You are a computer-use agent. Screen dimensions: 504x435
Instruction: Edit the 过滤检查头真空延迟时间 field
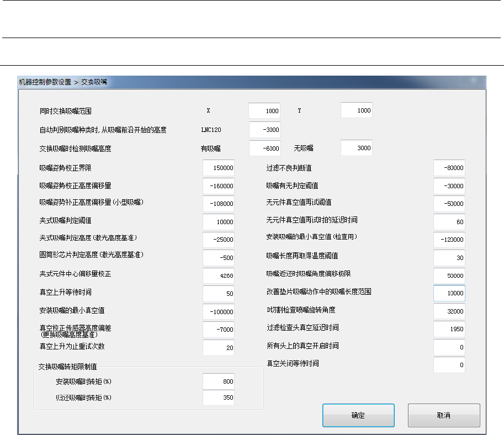click(x=449, y=329)
